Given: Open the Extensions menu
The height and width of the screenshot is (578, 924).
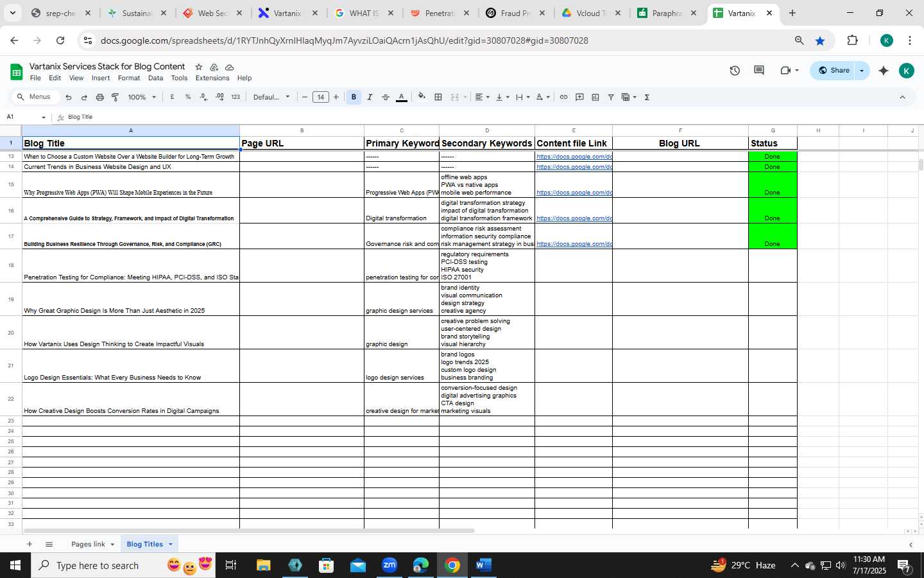Looking at the screenshot, I should pos(212,78).
